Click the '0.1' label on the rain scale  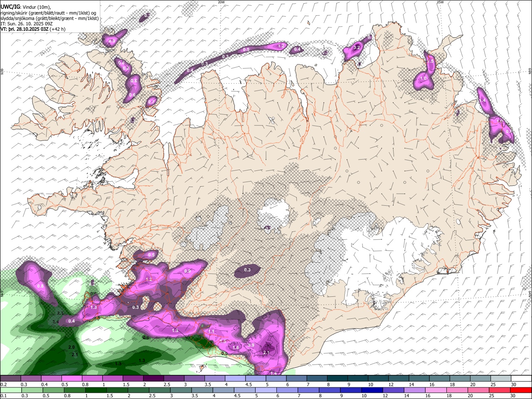[x=3, y=396]
